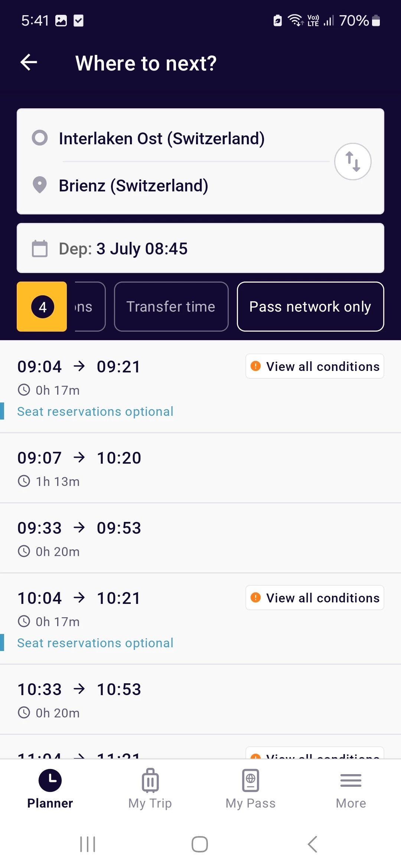The image size is (401, 868).
Task: Open My Pass tab
Action: (251, 789)
